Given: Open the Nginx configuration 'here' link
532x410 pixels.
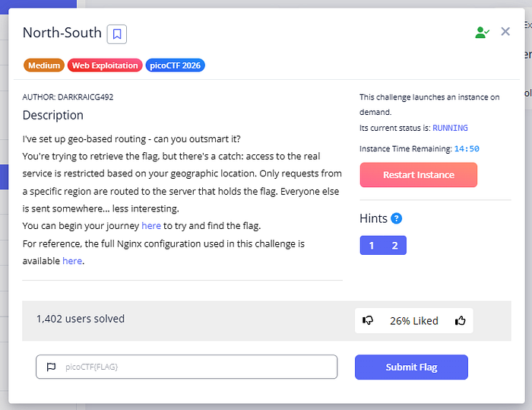Looking at the screenshot, I should pyautogui.click(x=72, y=261).
